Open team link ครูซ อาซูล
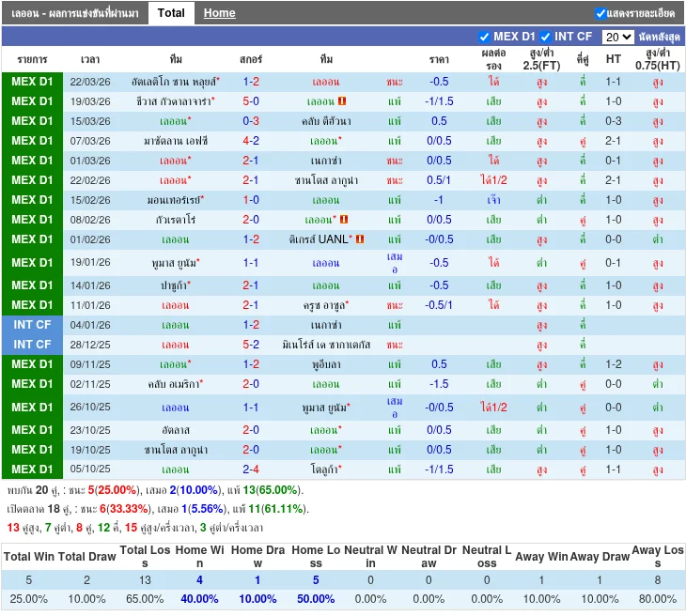Image resolution: width=686 pixels, height=616 pixels. pos(322,305)
